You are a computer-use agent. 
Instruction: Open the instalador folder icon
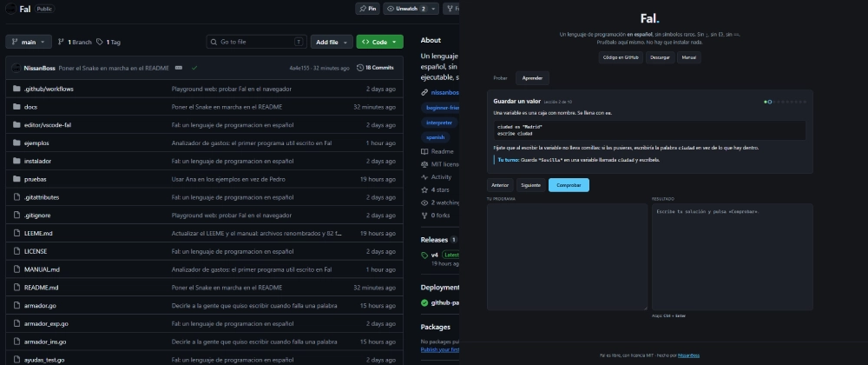(x=16, y=161)
